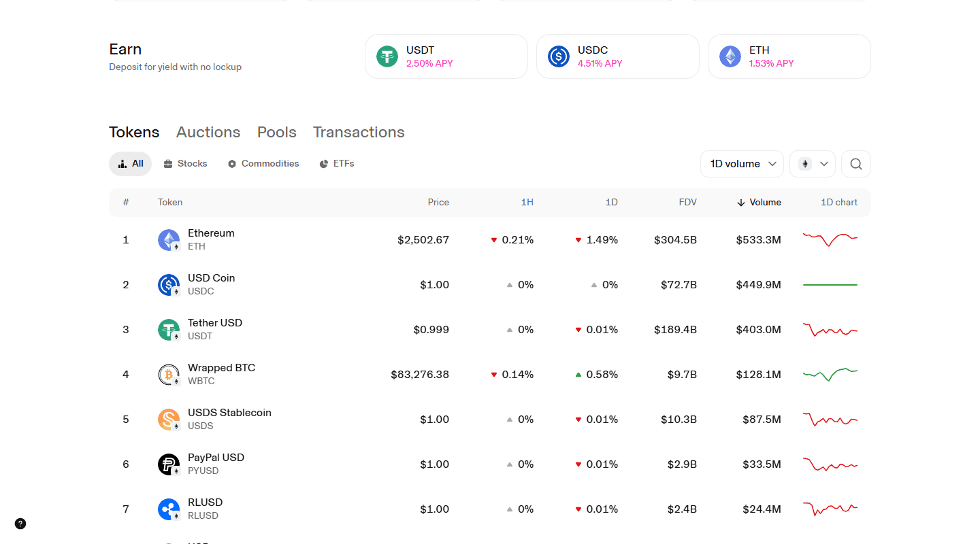Click the USDT icon in Earn card
980x544 pixels.
[x=387, y=56]
